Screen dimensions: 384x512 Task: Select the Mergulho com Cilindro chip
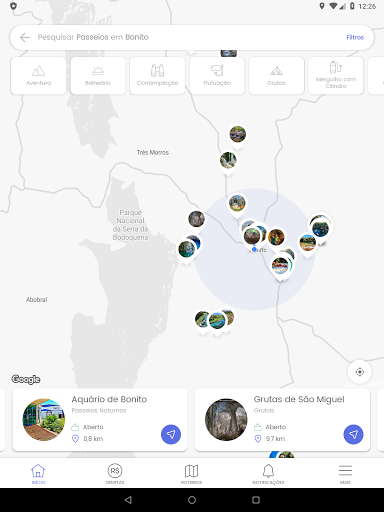click(336, 76)
